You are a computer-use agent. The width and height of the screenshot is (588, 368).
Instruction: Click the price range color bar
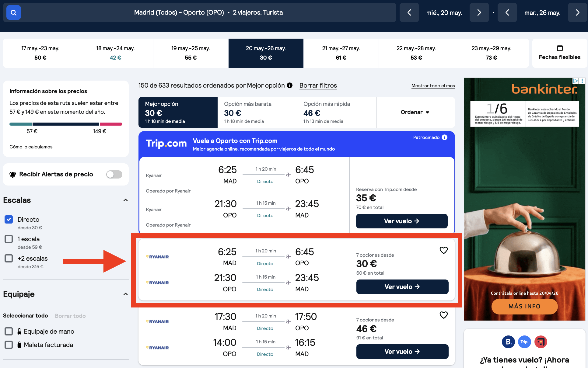click(x=66, y=124)
